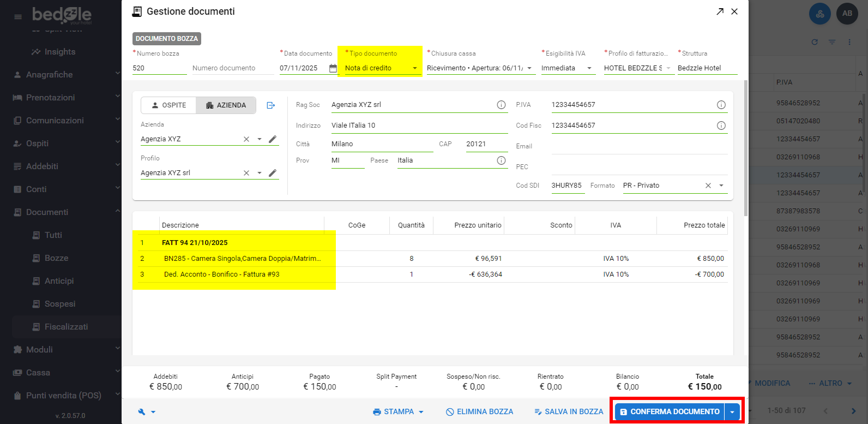Click the dialog's vertical scrollbar
868x424 pixels.
[x=745, y=147]
